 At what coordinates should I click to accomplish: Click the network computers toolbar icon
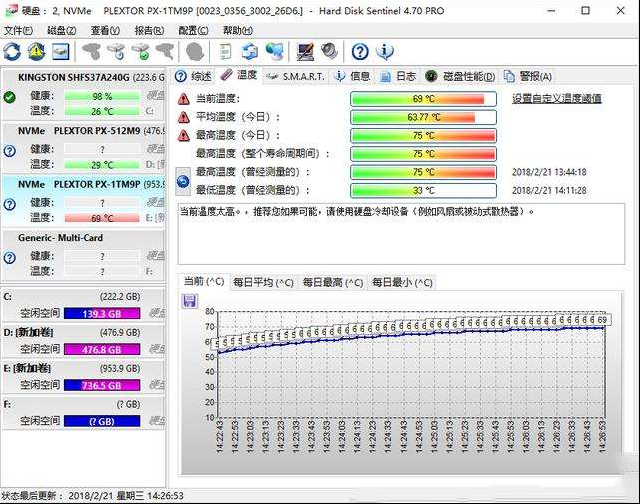click(x=274, y=52)
